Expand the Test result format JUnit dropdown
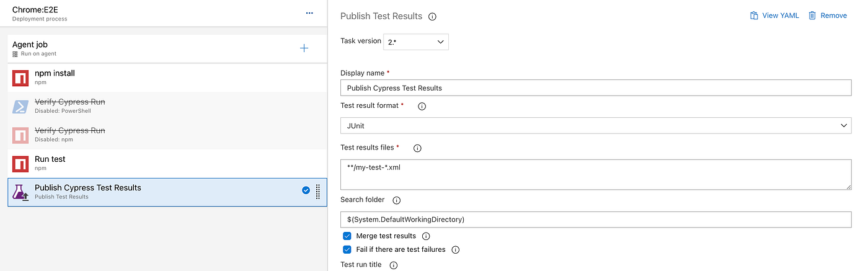The height and width of the screenshot is (271, 868). 595,125
